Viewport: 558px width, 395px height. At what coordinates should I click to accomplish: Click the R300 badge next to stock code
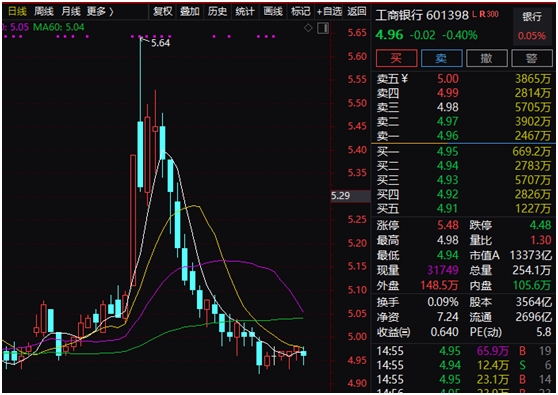coord(489,14)
